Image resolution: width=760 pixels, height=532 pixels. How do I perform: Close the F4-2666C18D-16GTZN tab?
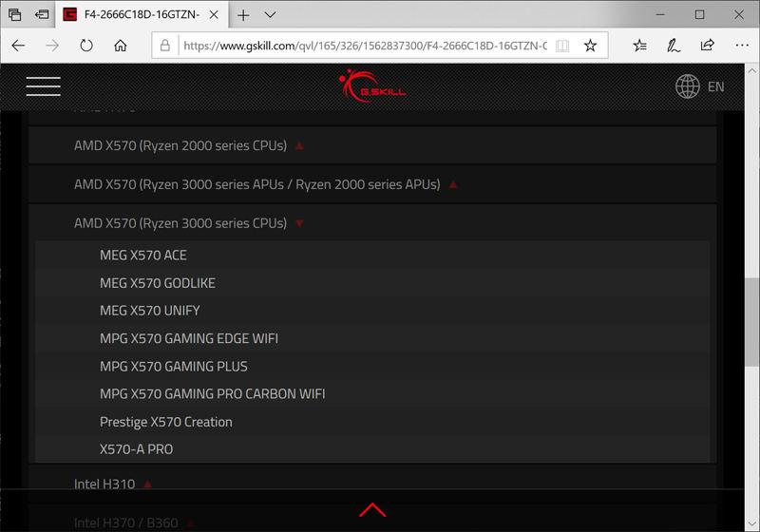click(213, 15)
